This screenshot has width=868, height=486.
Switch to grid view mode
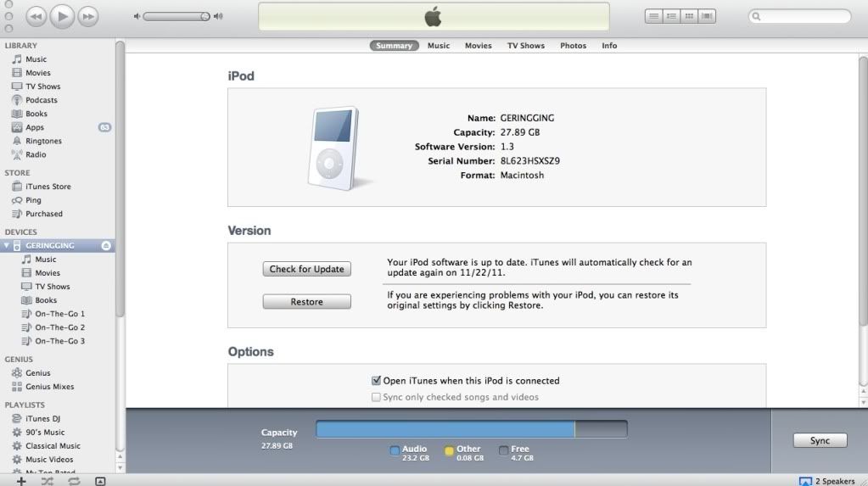689,16
